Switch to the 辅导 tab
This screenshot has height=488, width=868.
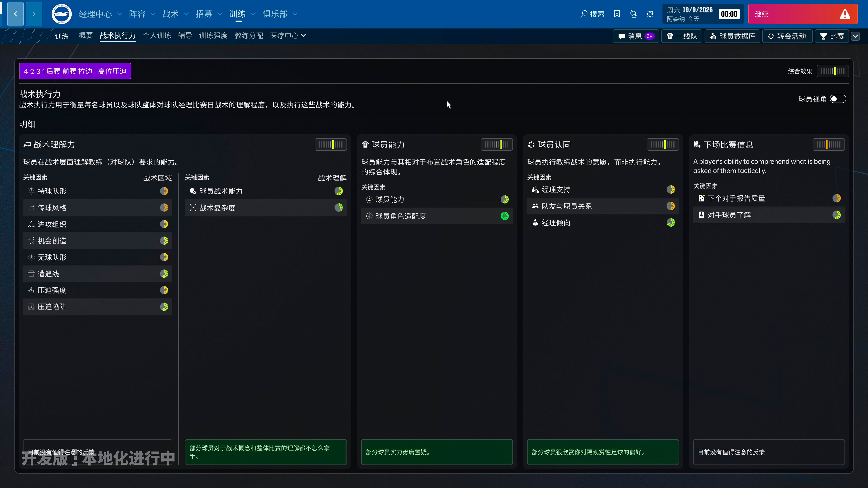185,35
